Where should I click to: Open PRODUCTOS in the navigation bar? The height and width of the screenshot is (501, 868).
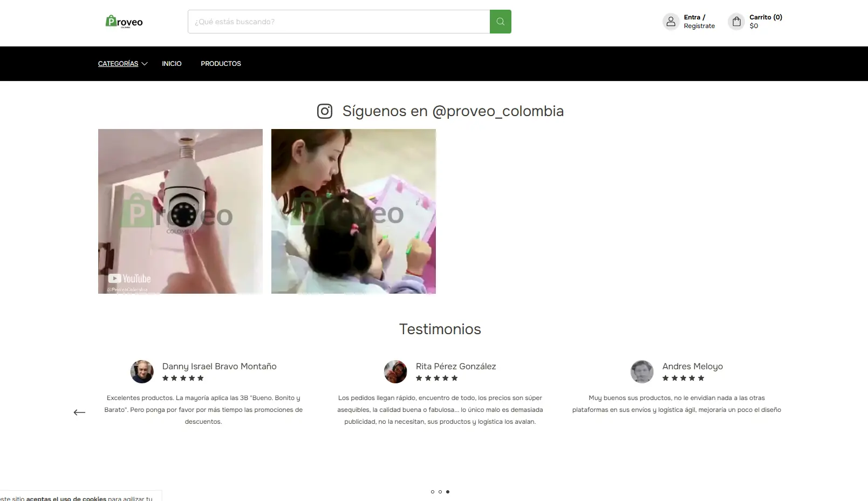pos(221,64)
